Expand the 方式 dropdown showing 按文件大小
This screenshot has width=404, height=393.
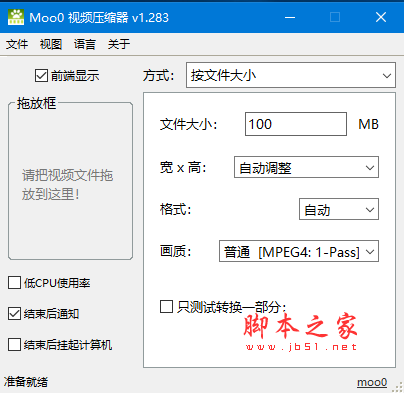[x=291, y=75]
